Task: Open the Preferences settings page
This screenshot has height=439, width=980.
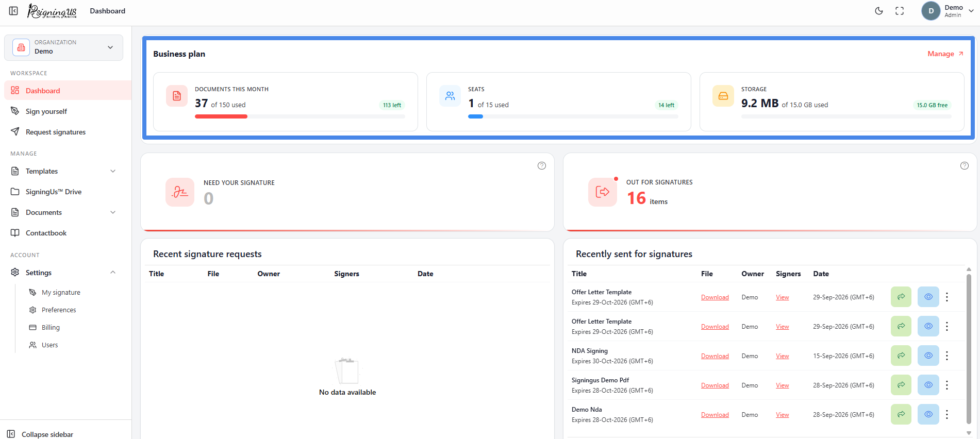Action: click(x=59, y=310)
